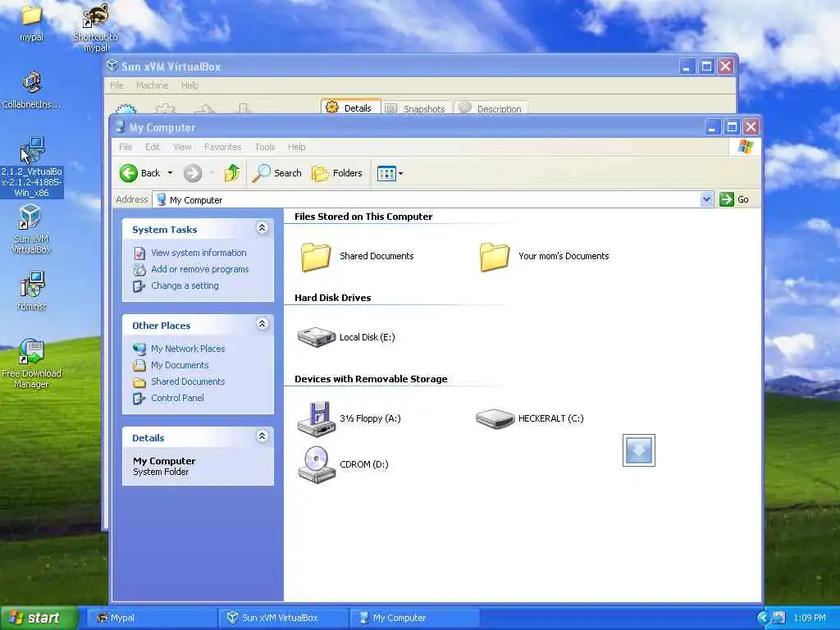Click My Computer taskbar button

tap(414, 618)
